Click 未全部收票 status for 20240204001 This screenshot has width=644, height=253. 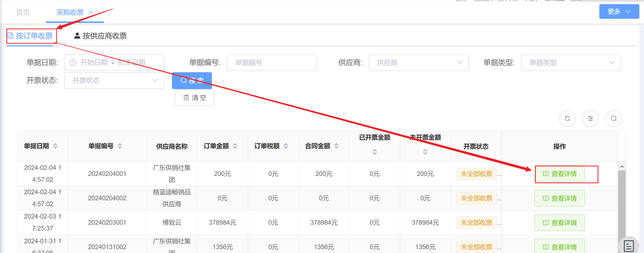point(476,174)
